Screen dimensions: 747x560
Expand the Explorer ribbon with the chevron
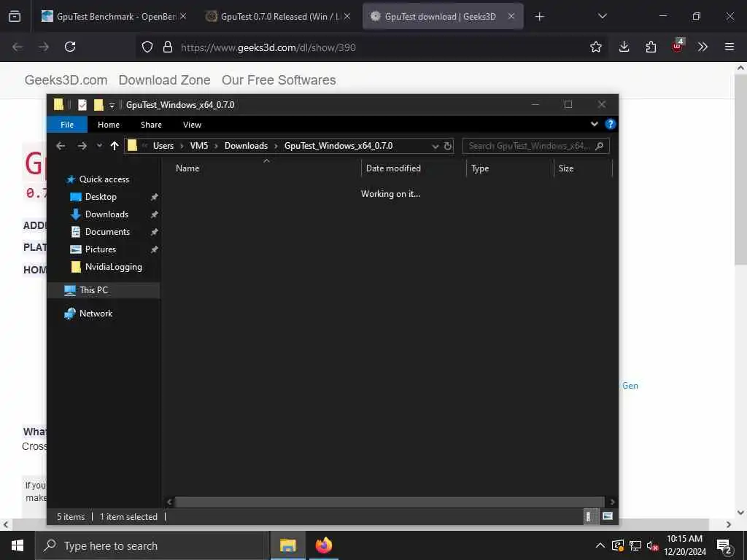(x=594, y=124)
